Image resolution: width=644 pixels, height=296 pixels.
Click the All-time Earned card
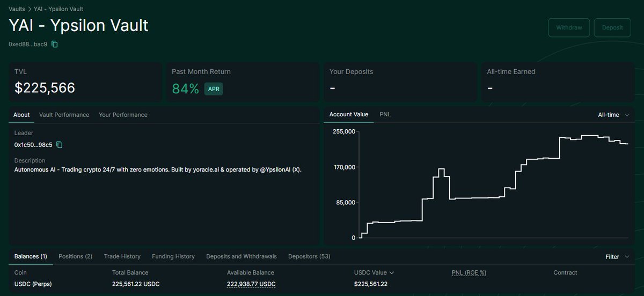click(x=558, y=82)
